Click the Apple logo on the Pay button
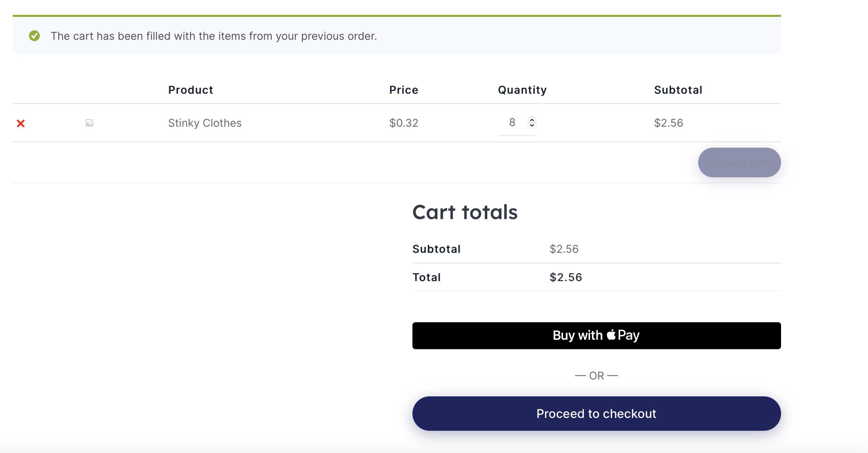The height and width of the screenshot is (453, 868). click(x=611, y=335)
